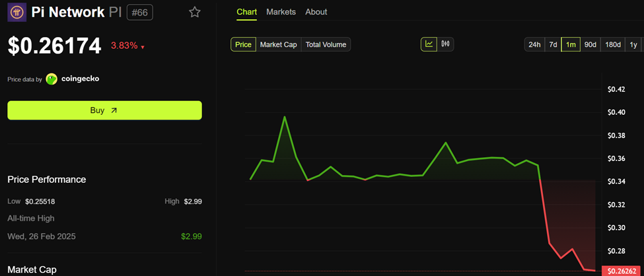This screenshot has height=276, width=644.
Task: Switch to line chart view
Action: pos(429,44)
